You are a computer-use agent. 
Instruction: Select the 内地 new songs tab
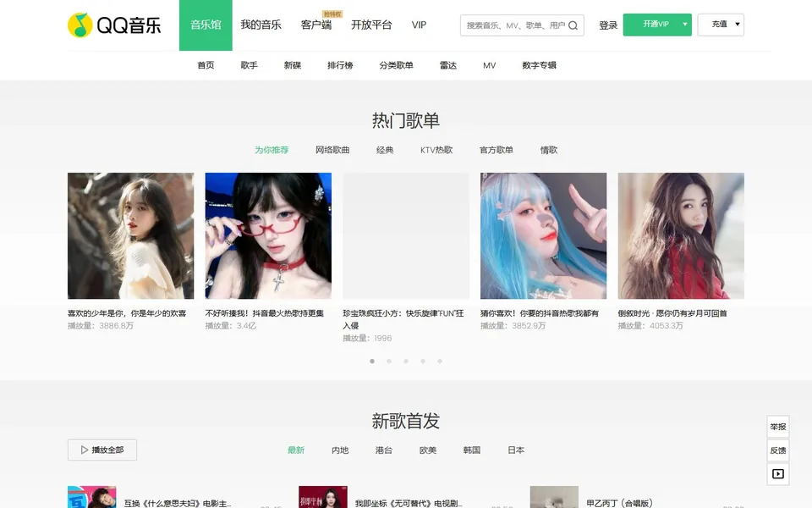point(340,450)
